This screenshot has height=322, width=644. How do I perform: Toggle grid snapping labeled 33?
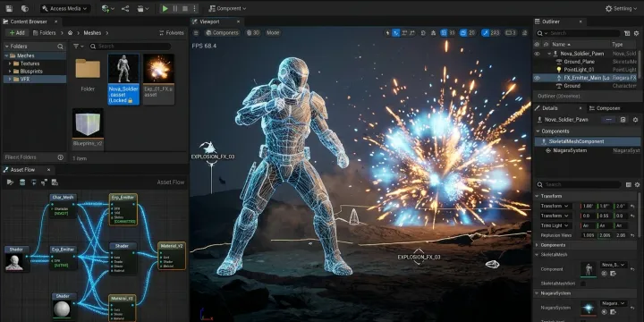[x=448, y=33]
